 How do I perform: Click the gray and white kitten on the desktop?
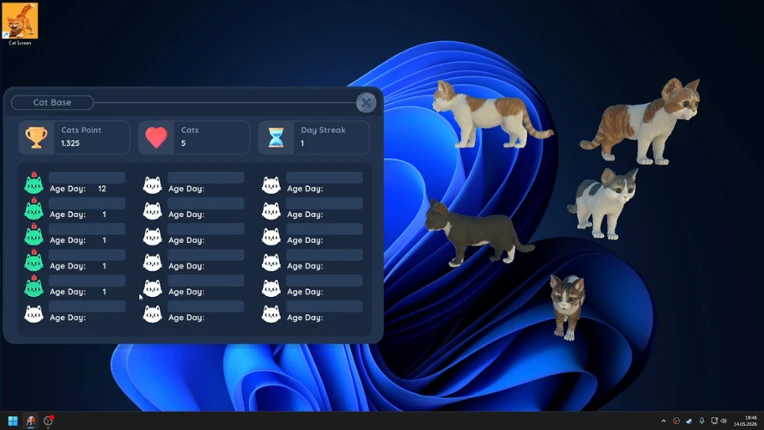[x=602, y=203]
